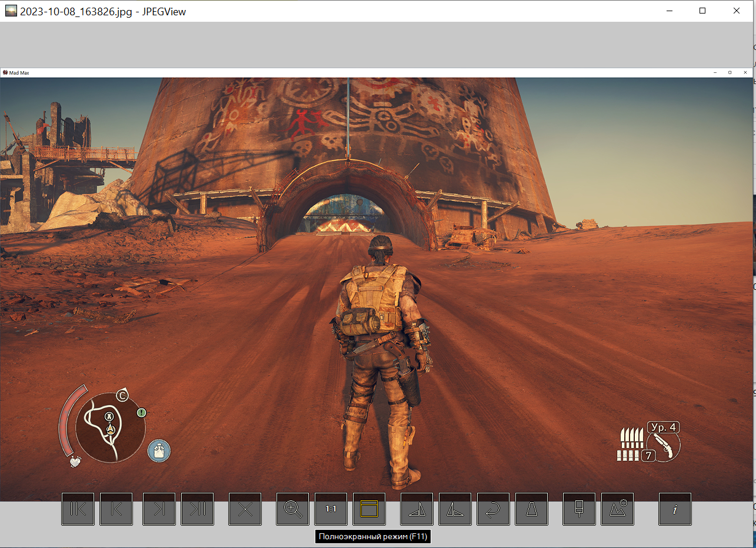Click the ammo count 7

pos(648,456)
